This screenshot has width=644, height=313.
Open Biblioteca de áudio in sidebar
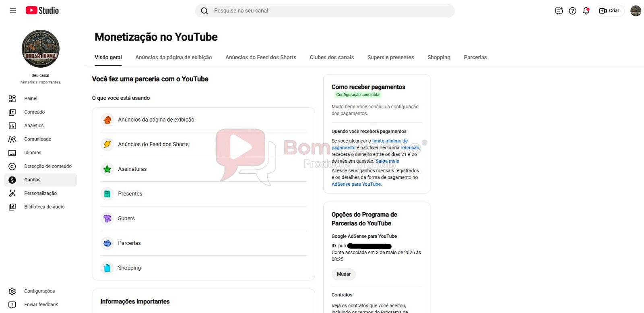click(x=44, y=207)
